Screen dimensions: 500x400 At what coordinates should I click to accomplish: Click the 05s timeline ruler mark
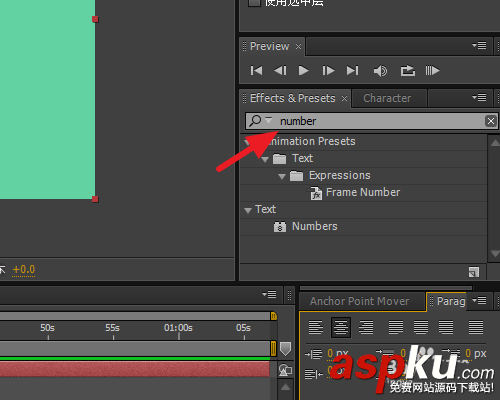(x=243, y=328)
